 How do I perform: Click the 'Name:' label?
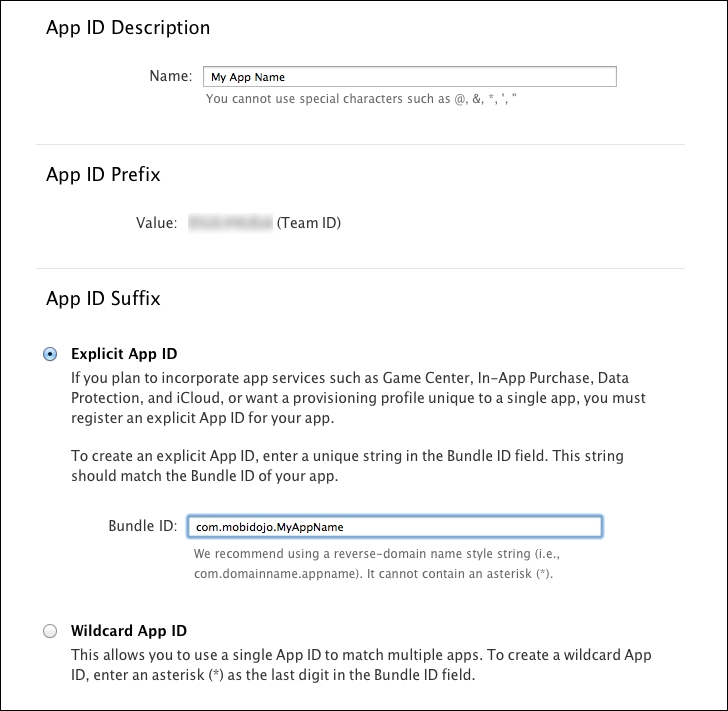(x=170, y=76)
